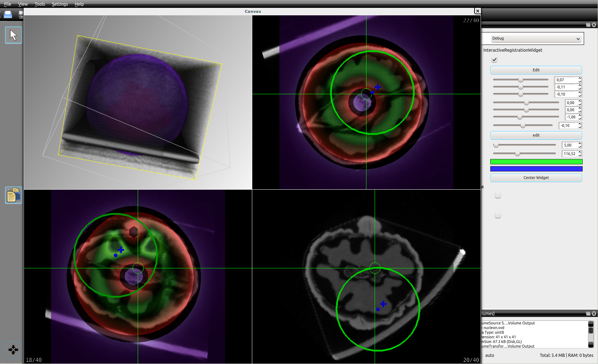Select the arrow pointer tool
The width and height of the screenshot is (598, 364).
pyautogui.click(x=14, y=35)
